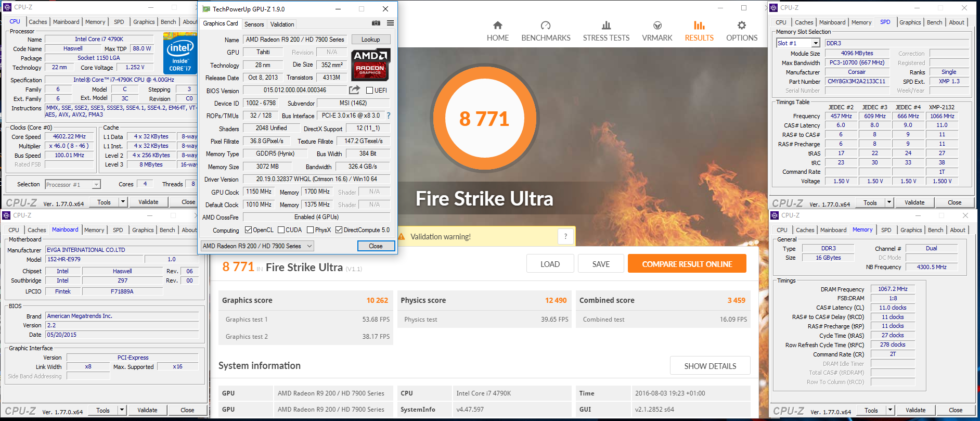
Task: Click SHOW DETAILS for system information
Action: point(710,366)
